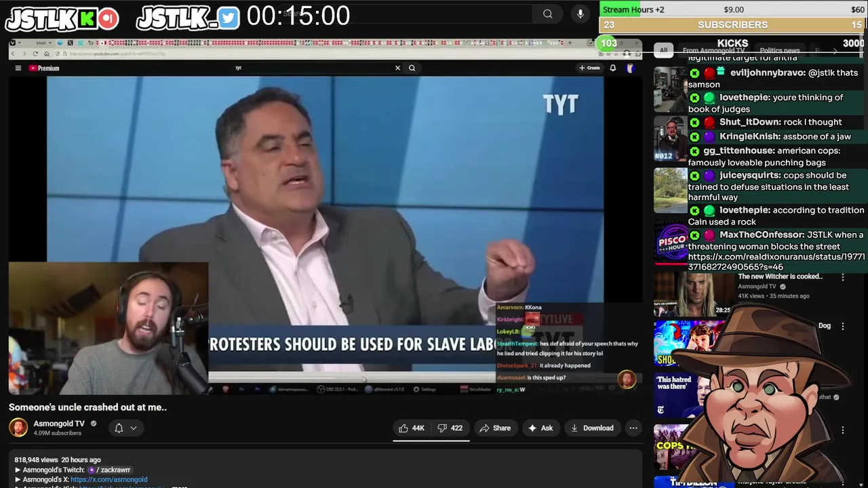Select Politics news filter chip
Image resolution: width=868 pixels, height=488 pixels.
coord(780,50)
